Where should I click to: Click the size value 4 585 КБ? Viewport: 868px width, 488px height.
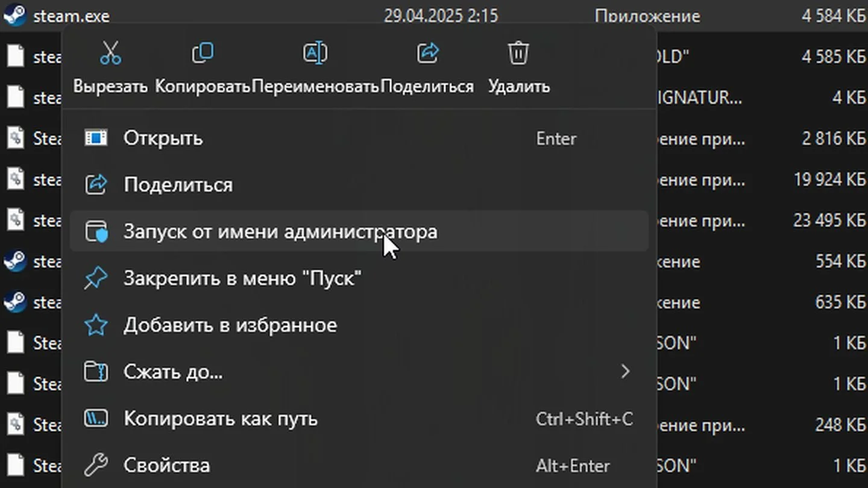(x=833, y=57)
